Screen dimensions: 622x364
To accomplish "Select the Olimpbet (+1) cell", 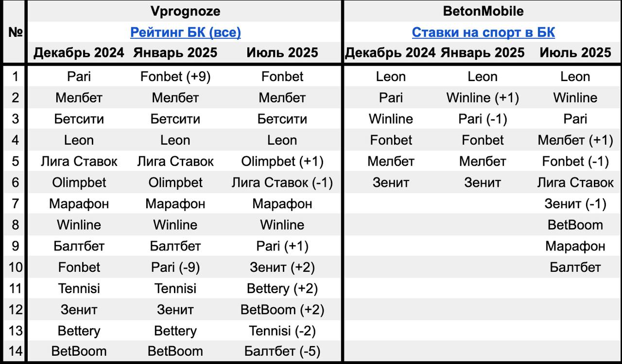I will [x=282, y=162].
